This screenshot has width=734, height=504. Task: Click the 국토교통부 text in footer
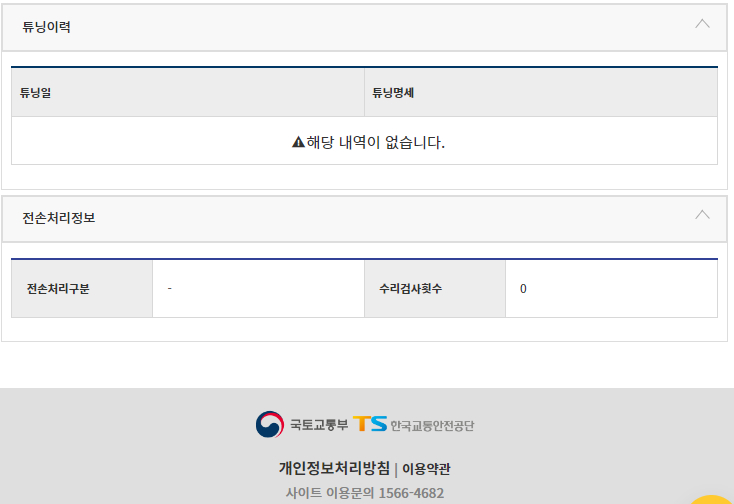click(x=319, y=425)
